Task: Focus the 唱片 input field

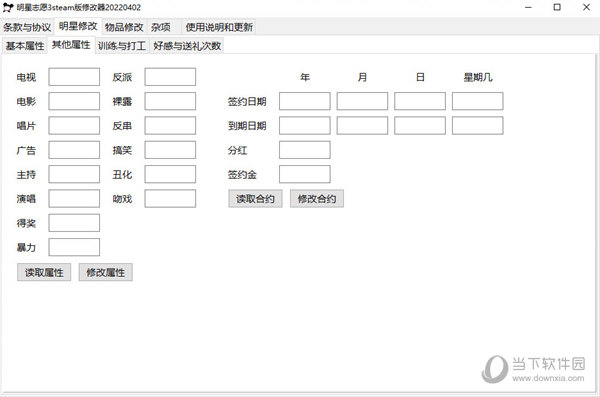Action: click(74, 126)
